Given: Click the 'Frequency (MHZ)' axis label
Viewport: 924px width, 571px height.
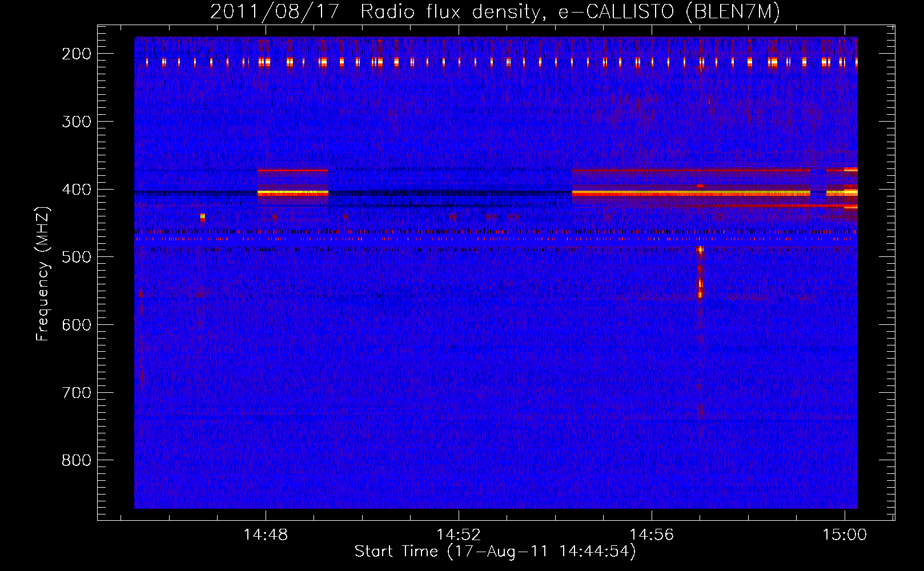Looking at the screenshot, I should point(43,274).
